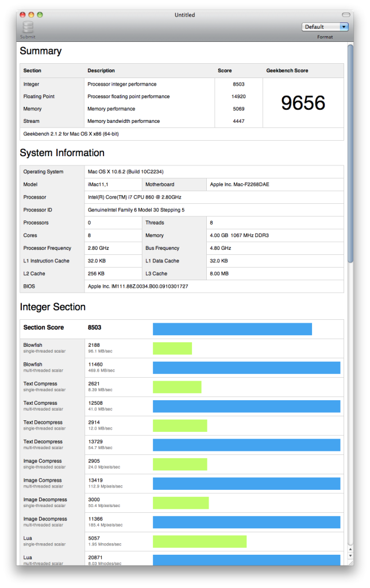The image size is (370, 588).
Task: Click the Mac OS X 10.6.2 build value
Action: pyautogui.click(x=125, y=172)
